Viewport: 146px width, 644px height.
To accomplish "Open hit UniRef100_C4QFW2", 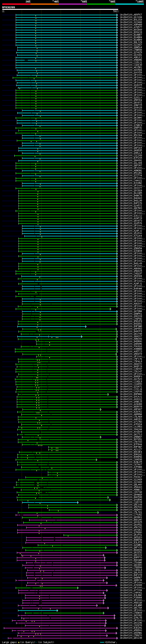I will [131, 319].
